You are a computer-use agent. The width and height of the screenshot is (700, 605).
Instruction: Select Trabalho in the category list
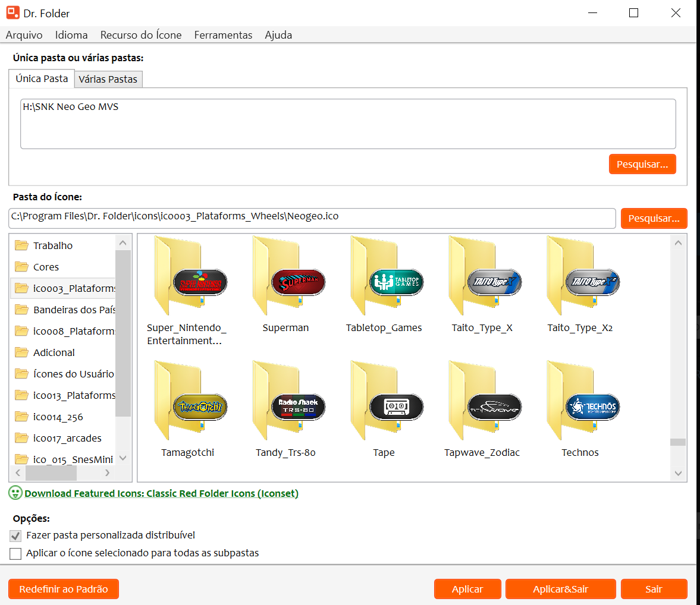click(62, 245)
